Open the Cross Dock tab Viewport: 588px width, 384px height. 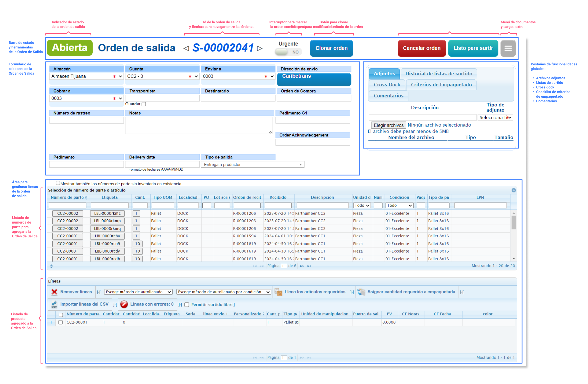tap(387, 85)
